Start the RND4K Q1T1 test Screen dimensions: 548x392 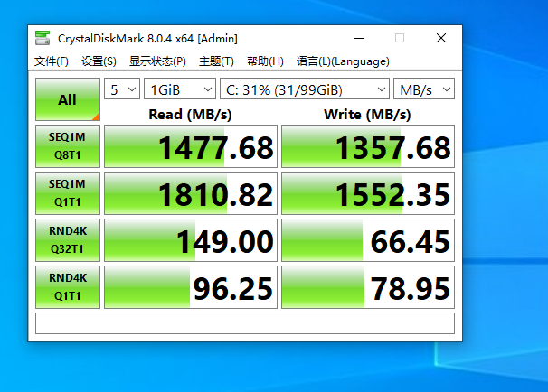pyautogui.click(x=68, y=287)
